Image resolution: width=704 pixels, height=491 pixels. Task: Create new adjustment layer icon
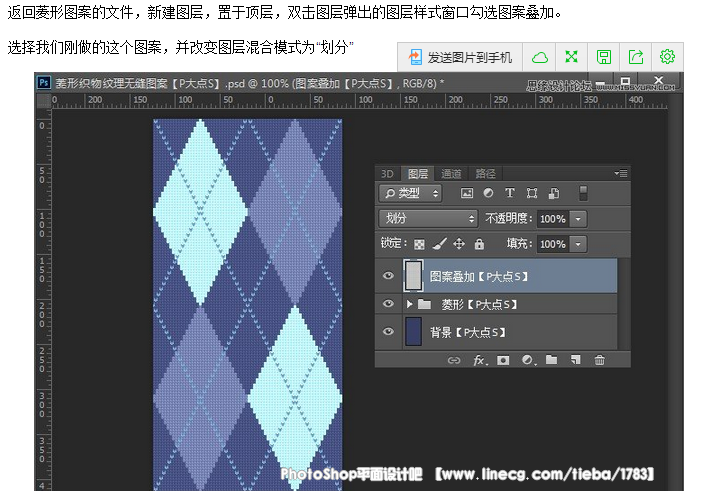pyautogui.click(x=528, y=360)
